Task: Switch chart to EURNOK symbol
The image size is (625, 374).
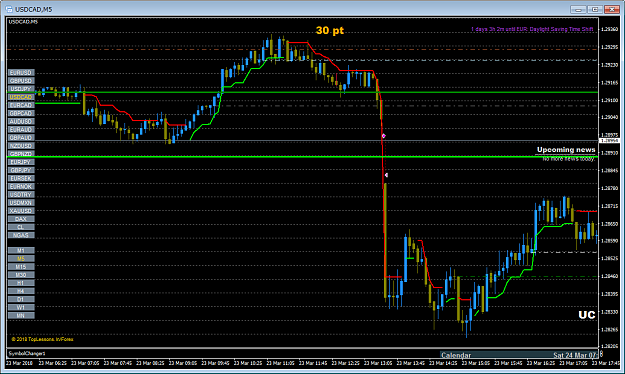Action: point(21,187)
